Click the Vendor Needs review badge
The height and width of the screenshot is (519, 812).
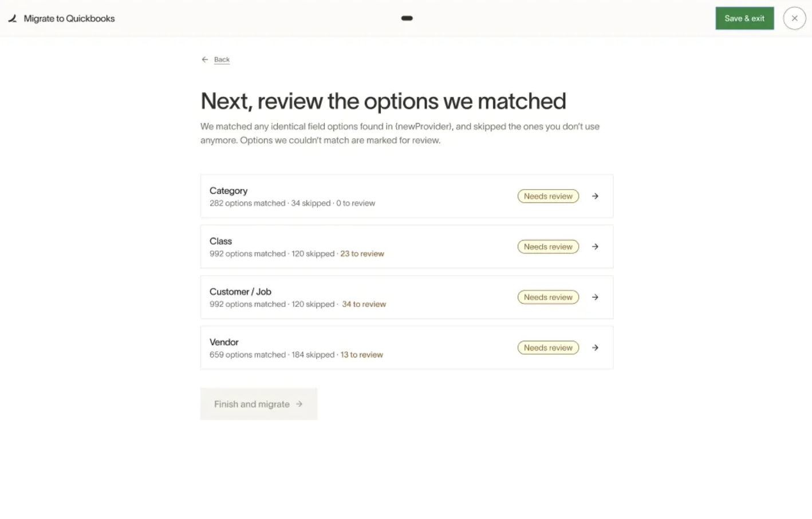tap(548, 347)
